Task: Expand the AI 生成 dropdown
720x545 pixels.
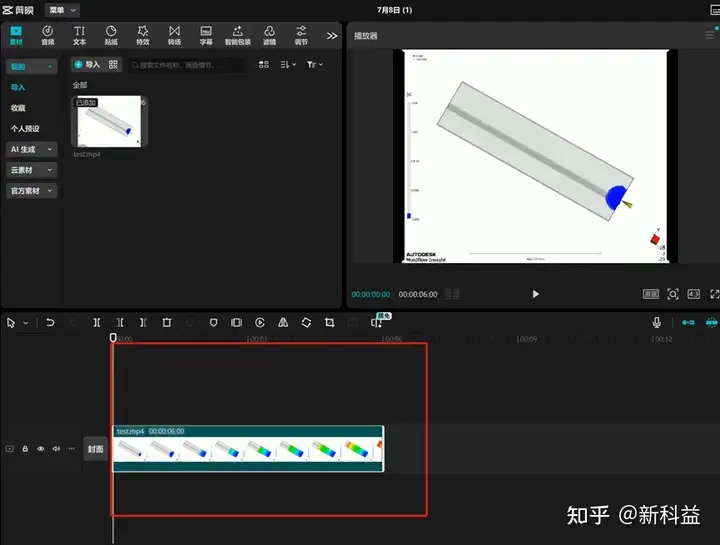Action: (31, 149)
